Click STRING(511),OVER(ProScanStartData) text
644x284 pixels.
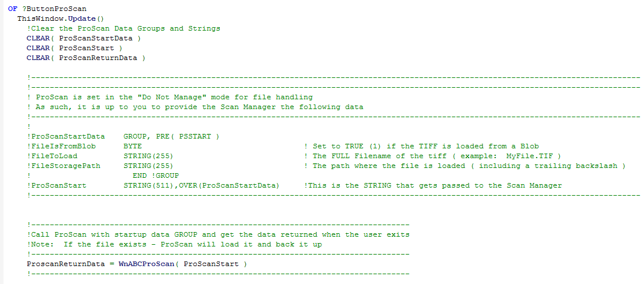[x=201, y=186]
